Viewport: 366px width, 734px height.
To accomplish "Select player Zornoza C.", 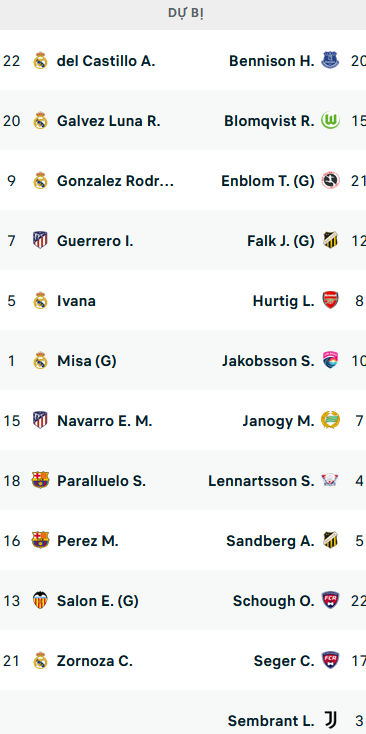I will 95,661.
